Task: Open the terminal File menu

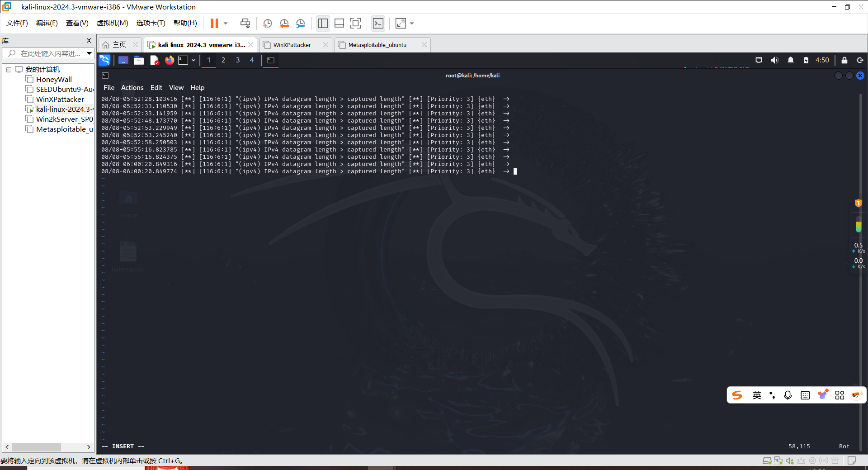Action: click(109, 88)
